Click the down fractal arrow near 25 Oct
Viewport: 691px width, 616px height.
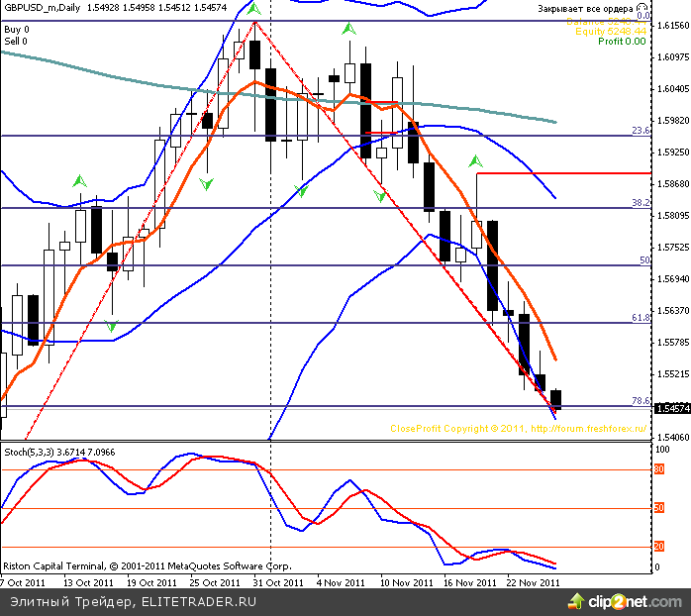(206, 184)
